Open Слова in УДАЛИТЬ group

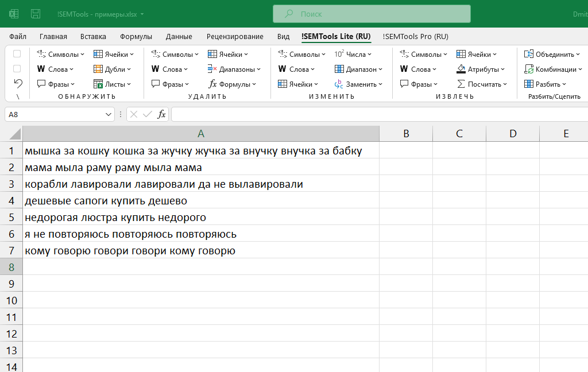pos(169,69)
